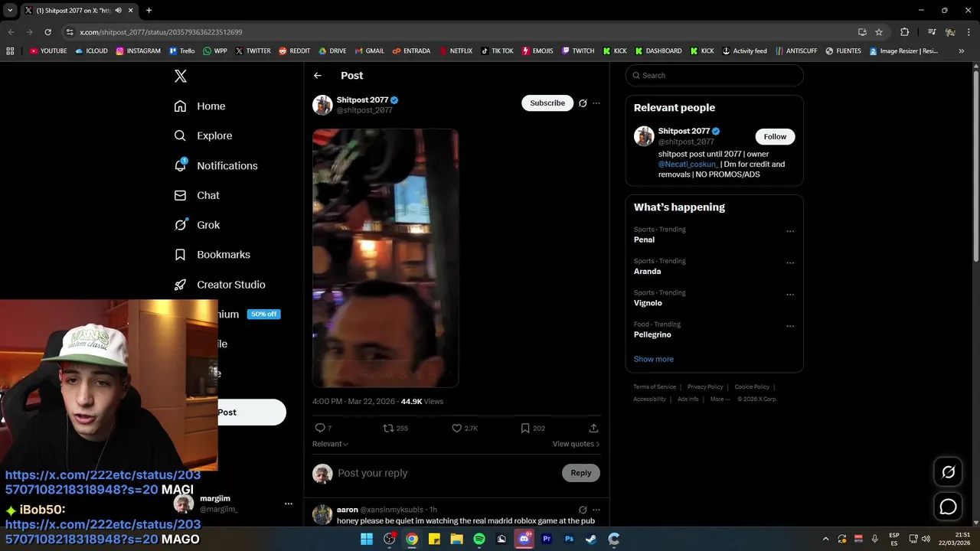
Task: Open Terms of Service footer link
Action: tap(655, 386)
